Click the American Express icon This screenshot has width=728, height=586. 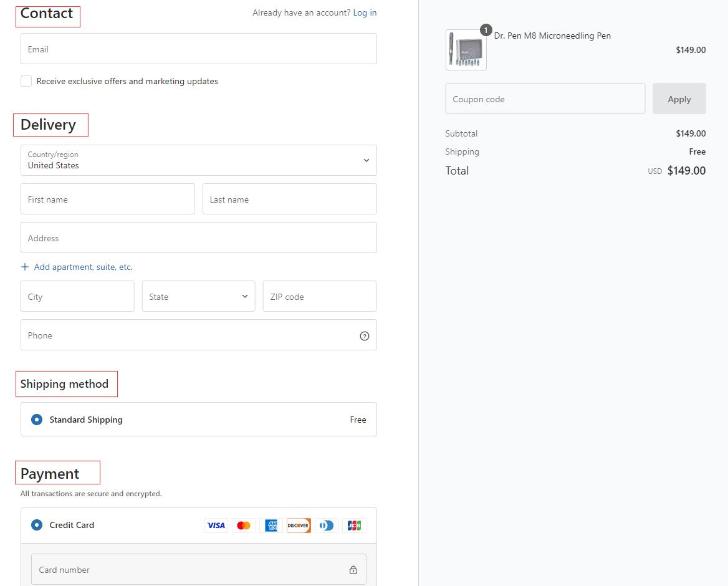click(271, 526)
